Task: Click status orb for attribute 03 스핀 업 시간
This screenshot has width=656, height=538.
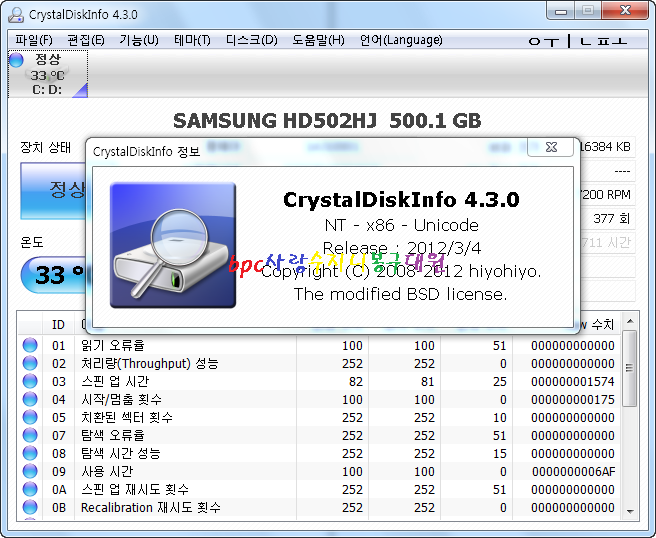Action: [30, 382]
